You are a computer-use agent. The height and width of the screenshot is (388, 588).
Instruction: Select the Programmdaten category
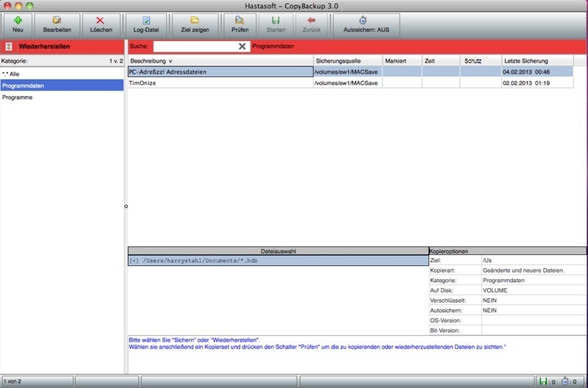62,85
